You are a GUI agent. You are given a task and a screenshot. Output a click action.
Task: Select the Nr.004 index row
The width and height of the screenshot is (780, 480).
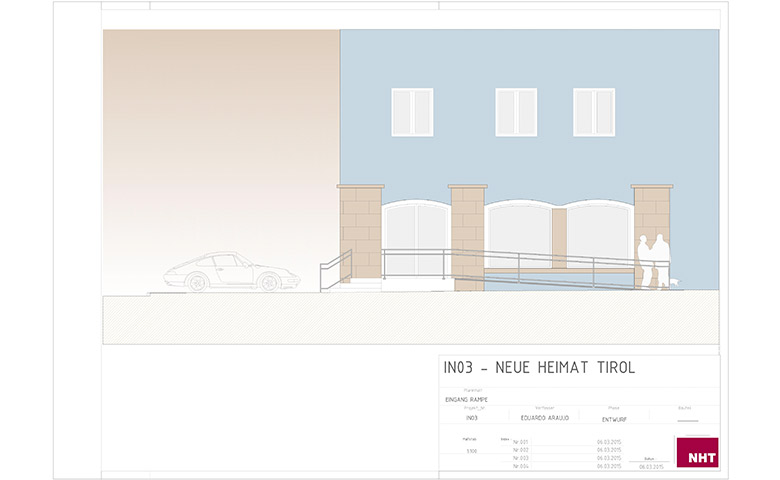point(520,466)
